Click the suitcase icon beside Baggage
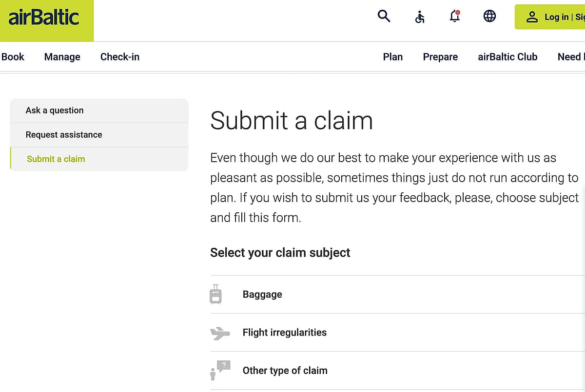Viewport: 585px width, 392px height. click(215, 294)
